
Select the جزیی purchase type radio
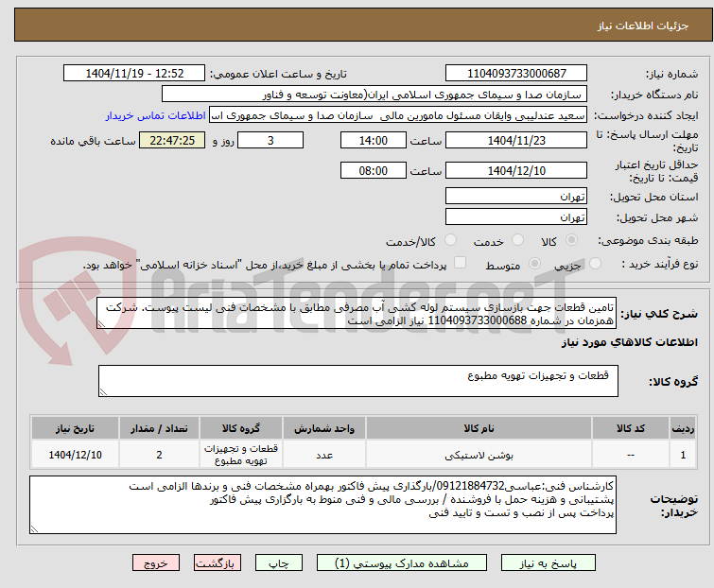point(595,264)
